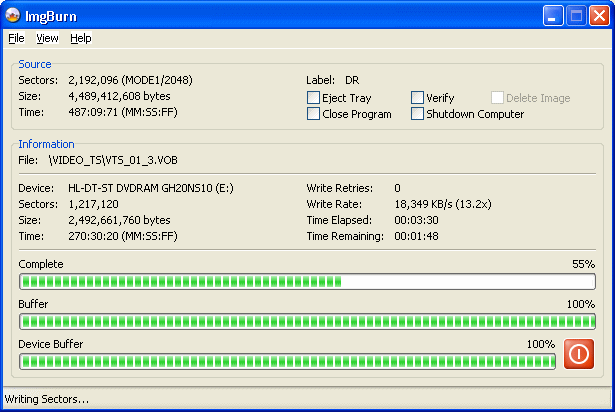Open the Help menu

coord(81,38)
